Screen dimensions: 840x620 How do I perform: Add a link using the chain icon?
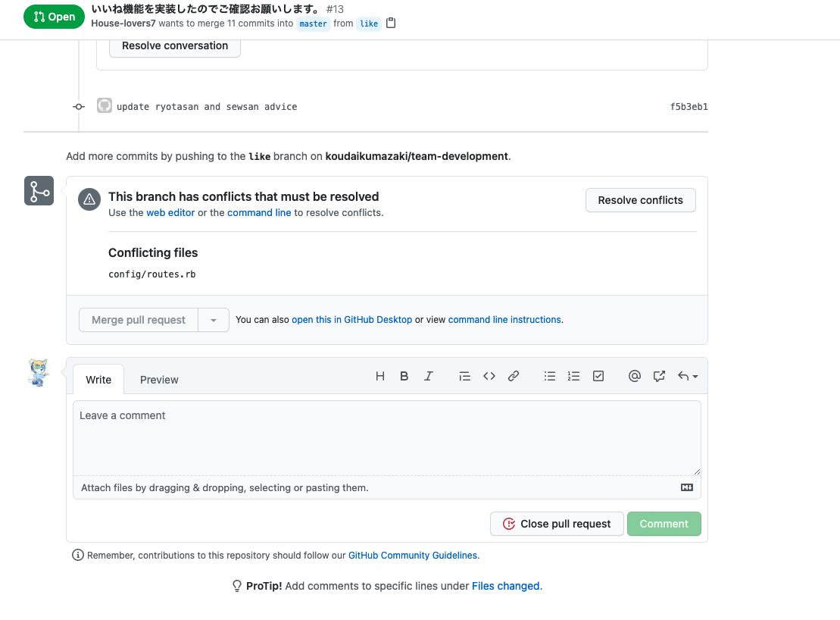(x=514, y=376)
